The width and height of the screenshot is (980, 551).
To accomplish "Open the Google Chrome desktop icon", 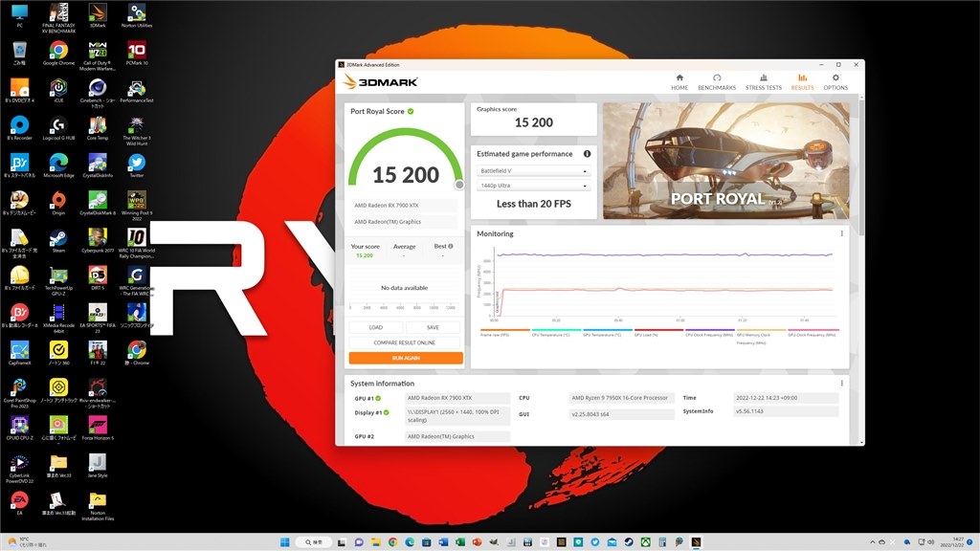I will click(x=58, y=54).
